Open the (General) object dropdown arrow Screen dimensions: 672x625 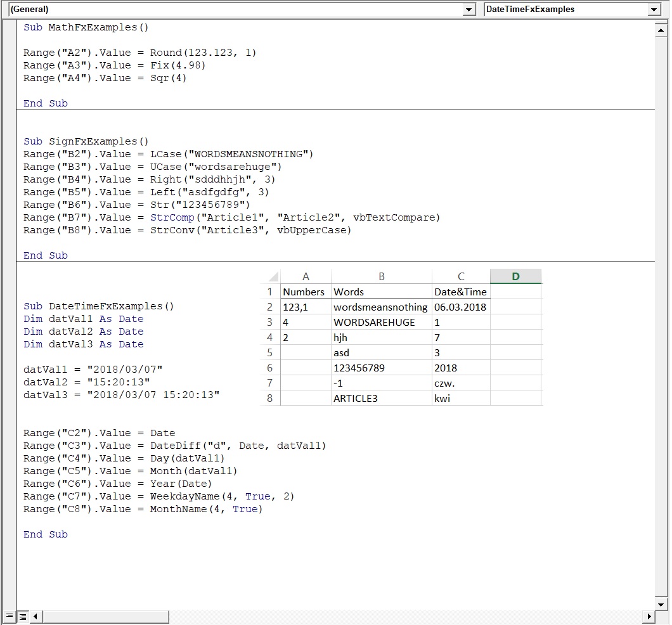point(469,10)
